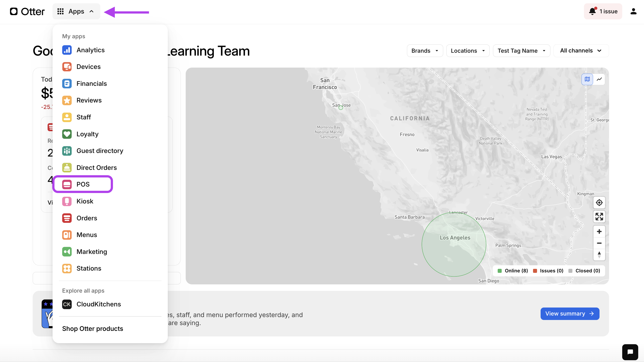
Task: Choose Reviews from the apps list
Action: 110,100
